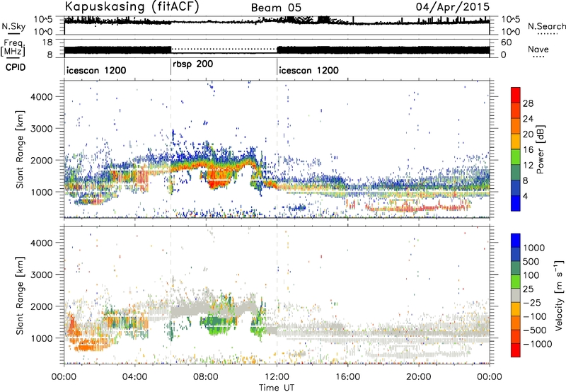Click dashed 12:00 mode-change line in velocity panel
The height and width of the screenshot is (392, 566).
click(277, 294)
